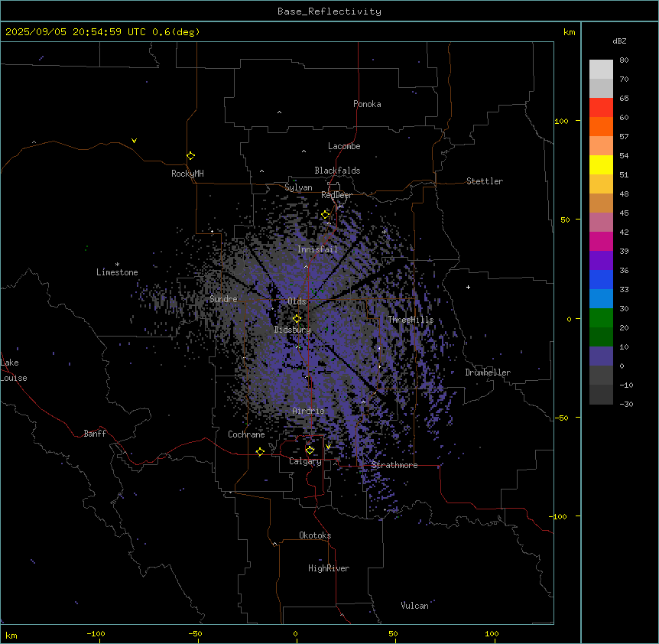Click the Limestone label
This screenshot has height=644, width=659.
pyautogui.click(x=117, y=272)
